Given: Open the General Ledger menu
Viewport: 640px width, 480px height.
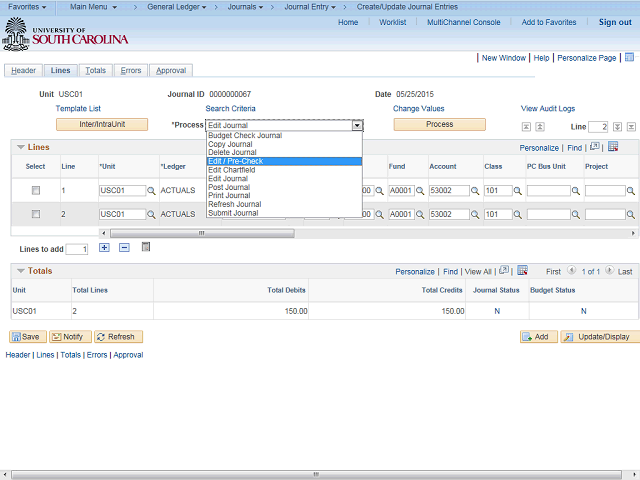Looking at the screenshot, I should tap(177, 6).
